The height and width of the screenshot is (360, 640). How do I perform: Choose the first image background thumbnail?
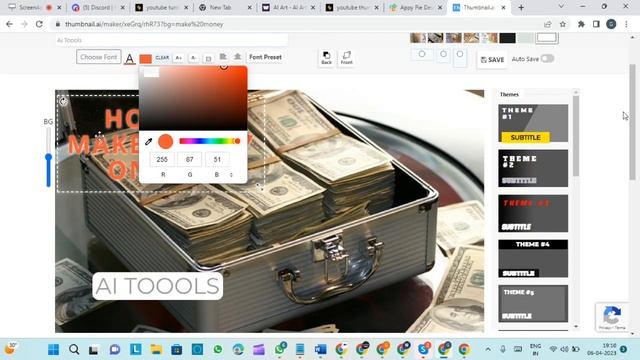click(x=418, y=38)
